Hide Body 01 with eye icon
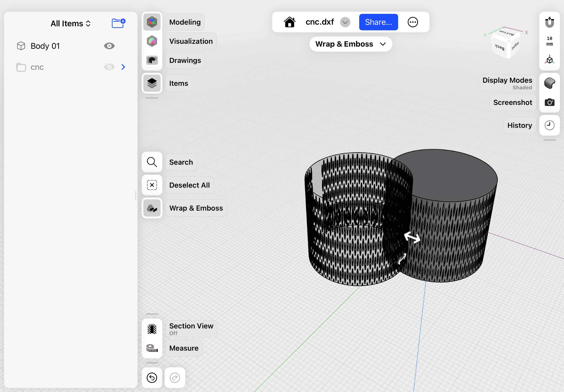This screenshot has width=564, height=392. pos(109,46)
